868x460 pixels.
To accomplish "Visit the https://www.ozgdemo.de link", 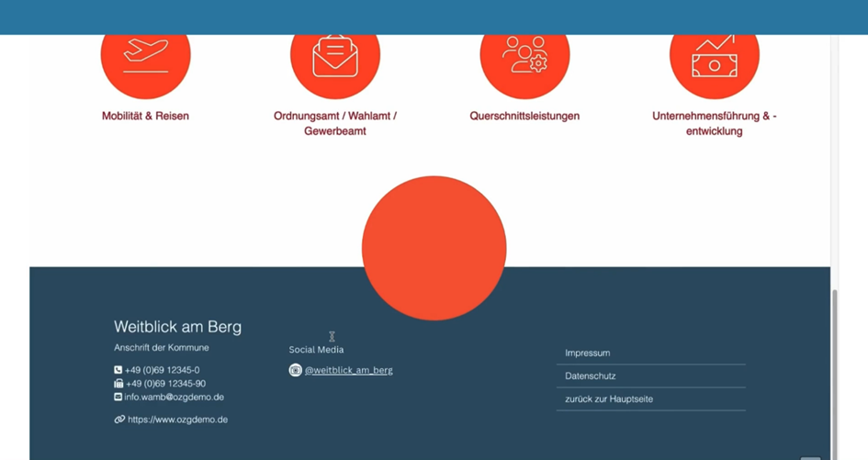I will pos(177,420).
